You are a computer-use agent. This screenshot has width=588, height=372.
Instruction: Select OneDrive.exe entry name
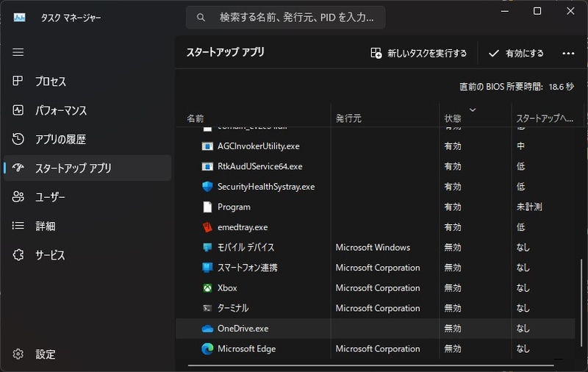[243, 329]
